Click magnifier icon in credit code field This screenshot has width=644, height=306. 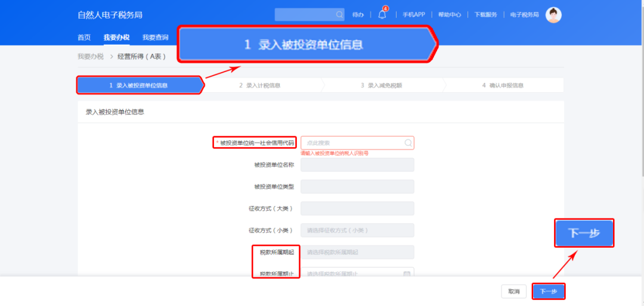(x=408, y=143)
